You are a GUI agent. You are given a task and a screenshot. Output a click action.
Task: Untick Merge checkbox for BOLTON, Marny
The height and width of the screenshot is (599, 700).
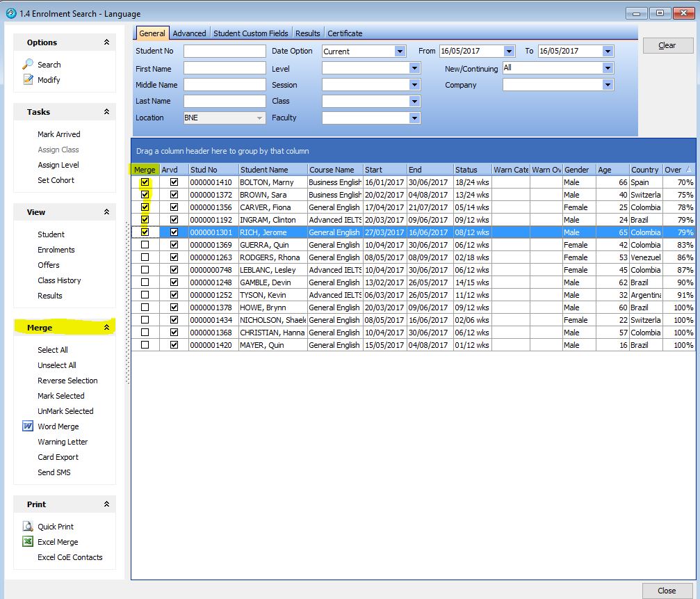(x=145, y=182)
